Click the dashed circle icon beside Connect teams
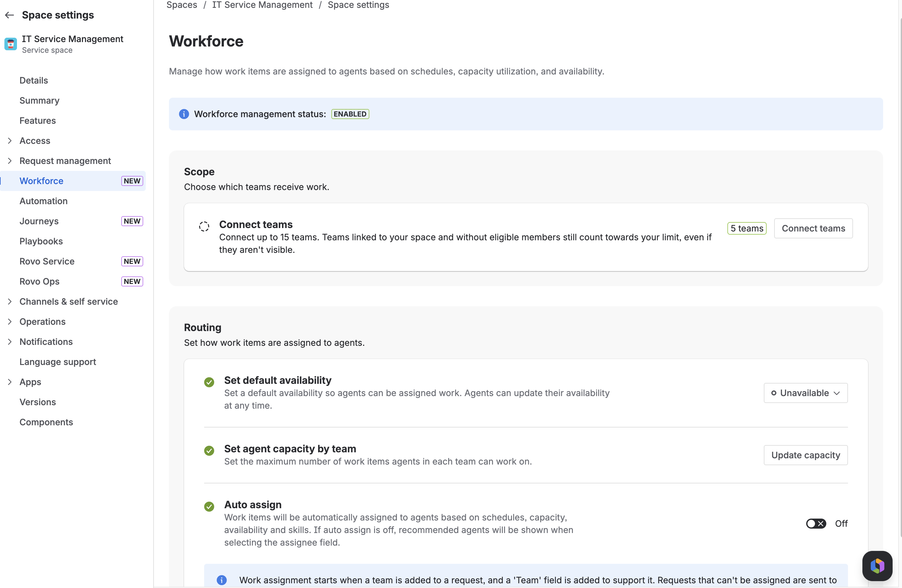Viewport: 902px width, 588px height. (204, 226)
